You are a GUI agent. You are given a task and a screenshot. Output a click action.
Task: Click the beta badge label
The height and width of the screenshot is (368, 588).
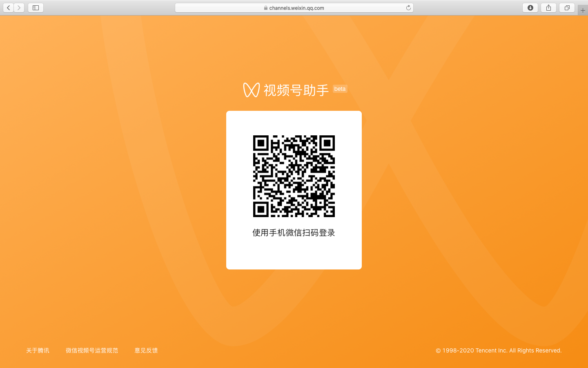(340, 89)
